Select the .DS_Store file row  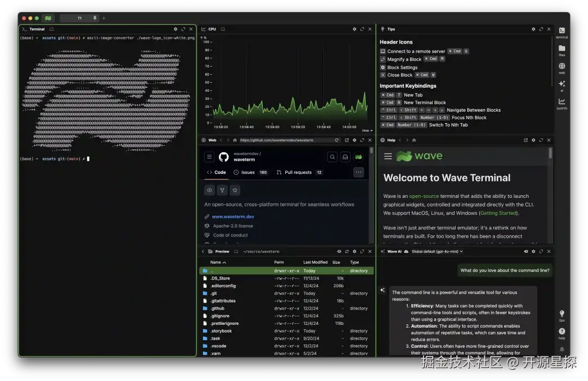tap(286, 278)
